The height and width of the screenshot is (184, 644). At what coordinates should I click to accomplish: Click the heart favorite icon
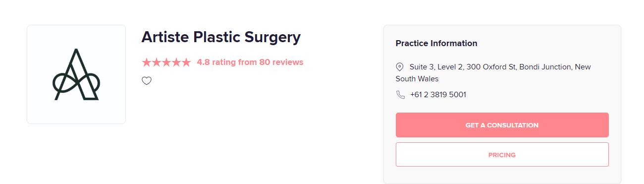[147, 81]
